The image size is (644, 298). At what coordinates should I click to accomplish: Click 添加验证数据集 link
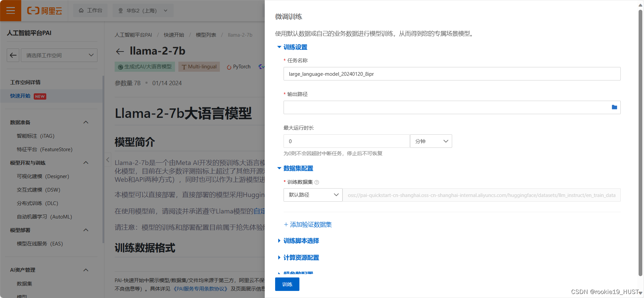(x=308, y=225)
